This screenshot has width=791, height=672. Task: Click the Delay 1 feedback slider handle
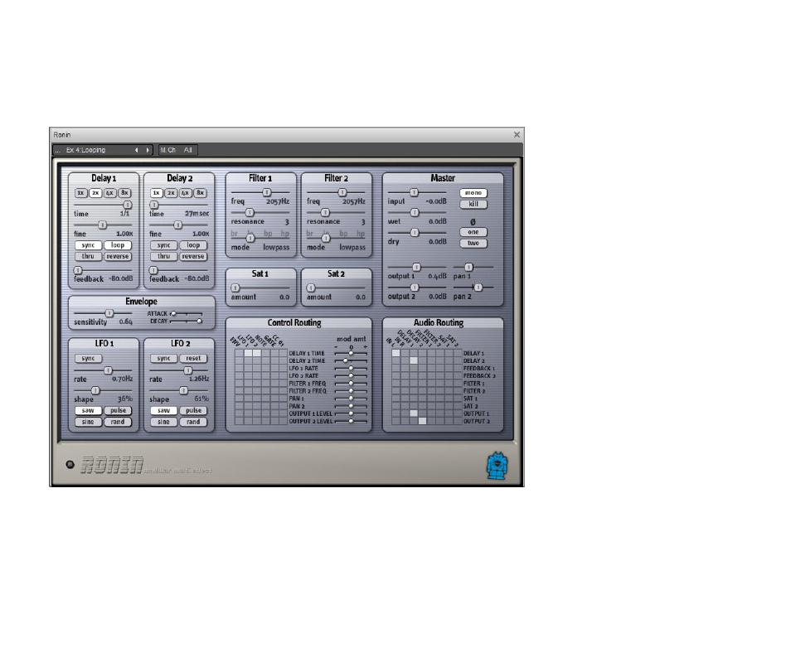pyautogui.click(x=78, y=270)
